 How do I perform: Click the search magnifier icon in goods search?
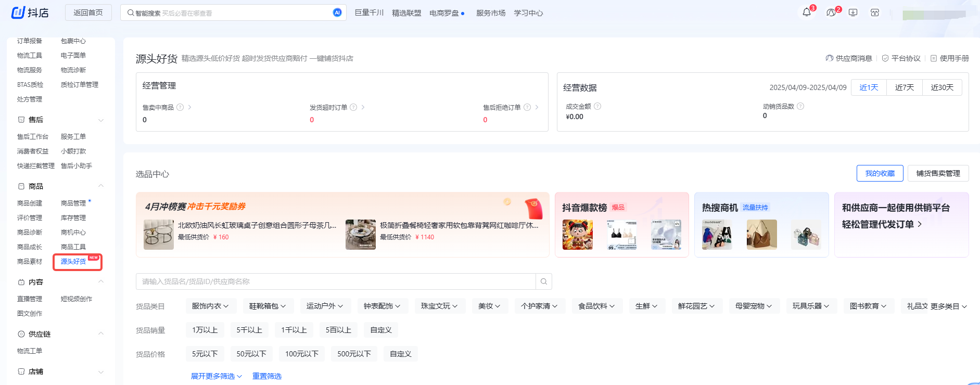click(544, 281)
